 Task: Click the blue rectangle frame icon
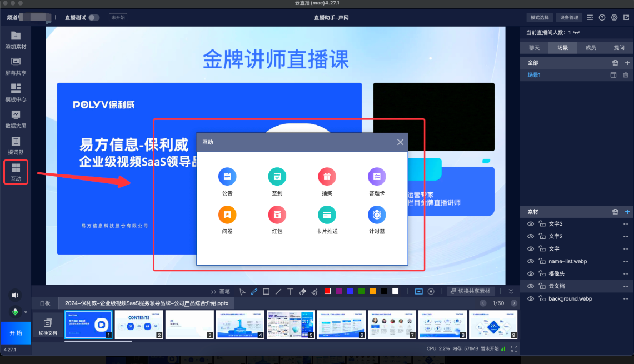419,292
